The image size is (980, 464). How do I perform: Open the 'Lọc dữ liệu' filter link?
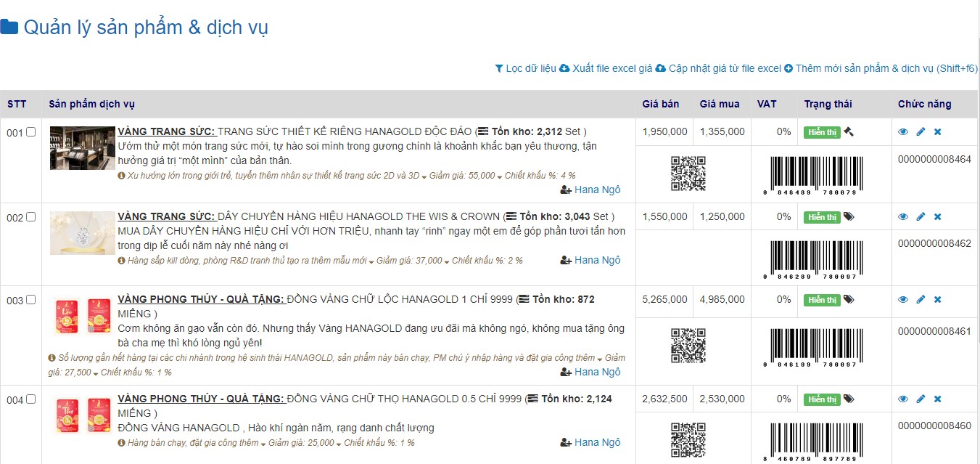525,68
